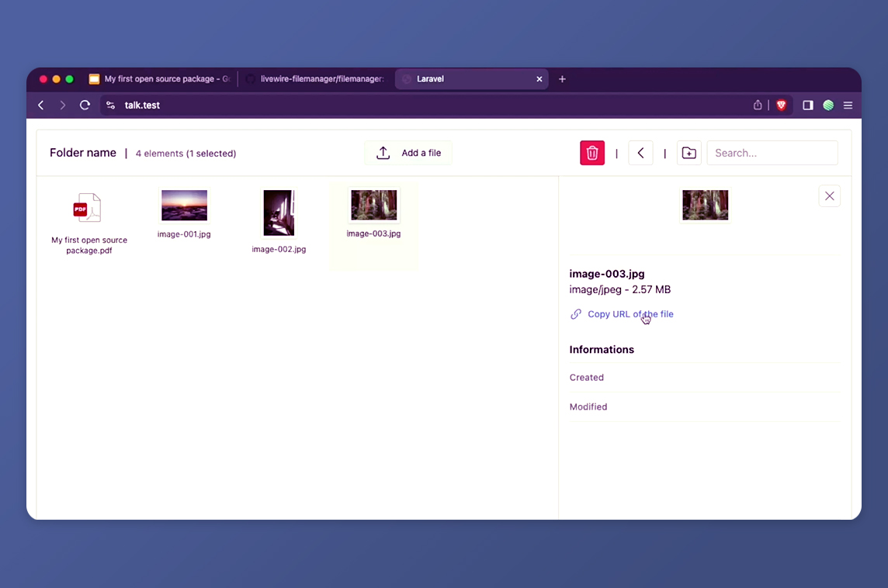Click the image/jpeg - 2.57 MB text

pyautogui.click(x=619, y=290)
